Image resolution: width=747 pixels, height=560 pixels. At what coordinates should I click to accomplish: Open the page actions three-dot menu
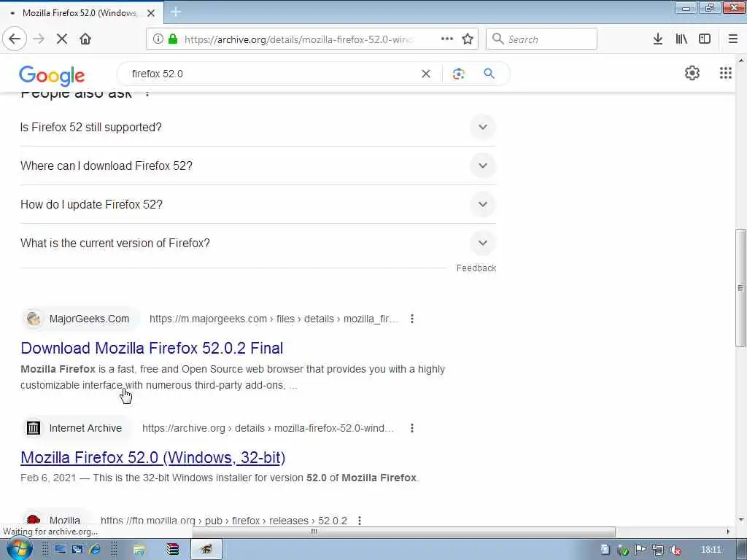pyautogui.click(x=447, y=39)
